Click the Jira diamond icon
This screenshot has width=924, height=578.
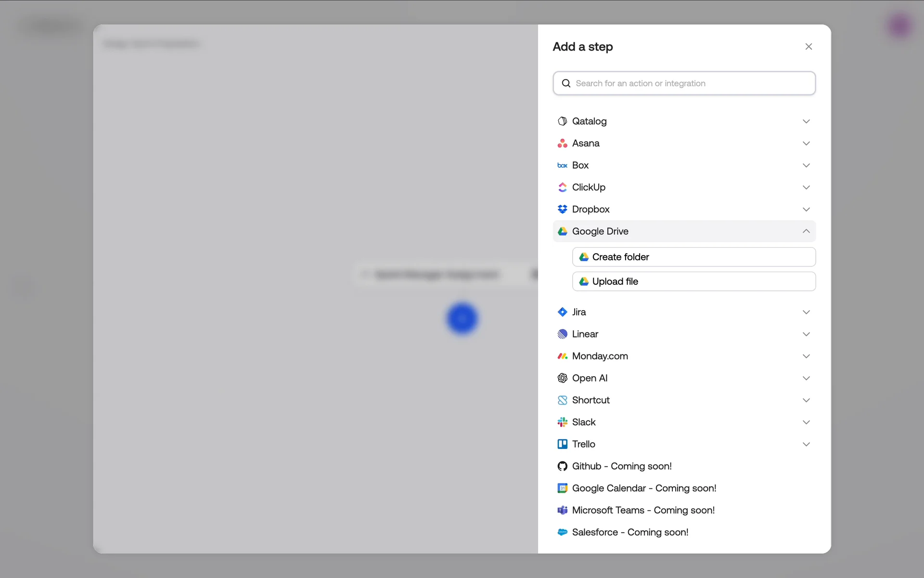click(x=562, y=312)
